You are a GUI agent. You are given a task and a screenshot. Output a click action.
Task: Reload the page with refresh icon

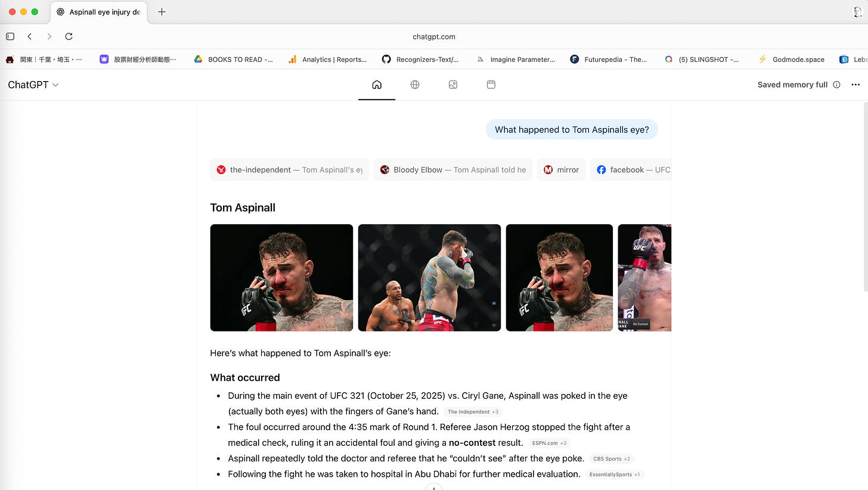69,36
